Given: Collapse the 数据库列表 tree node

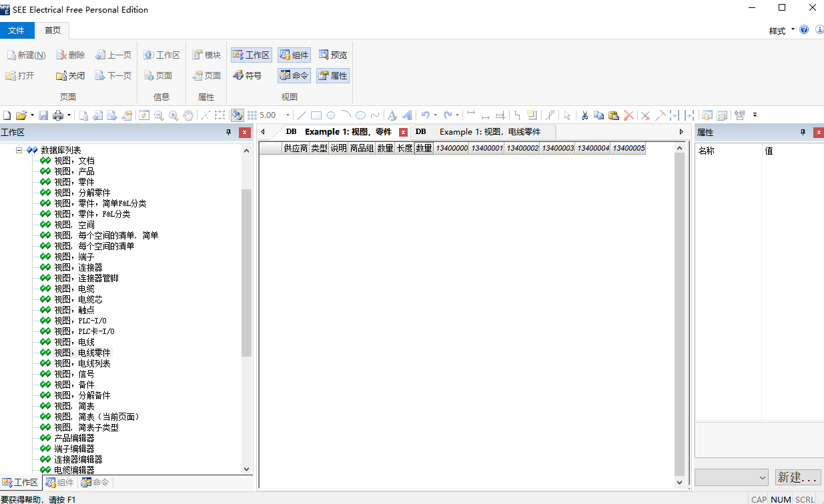Looking at the screenshot, I should tap(19, 151).
